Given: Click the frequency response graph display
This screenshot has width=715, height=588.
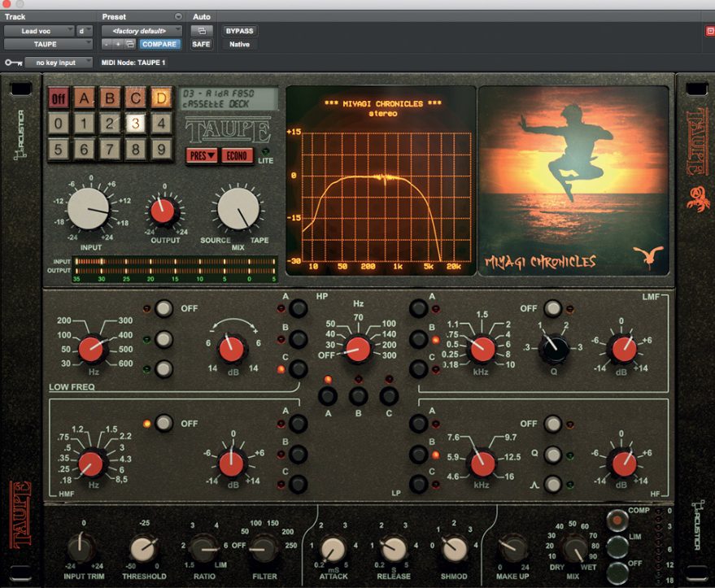Looking at the screenshot, I should (x=381, y=181).
